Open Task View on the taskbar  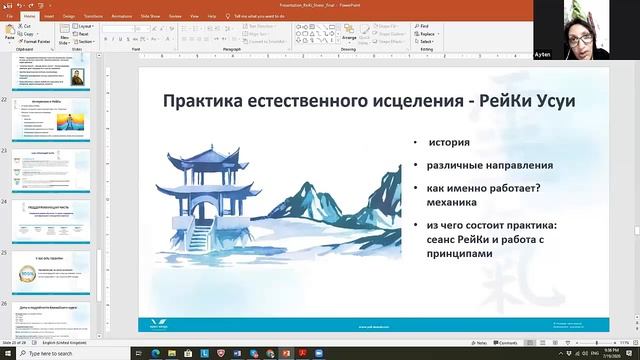pos(138,353)
